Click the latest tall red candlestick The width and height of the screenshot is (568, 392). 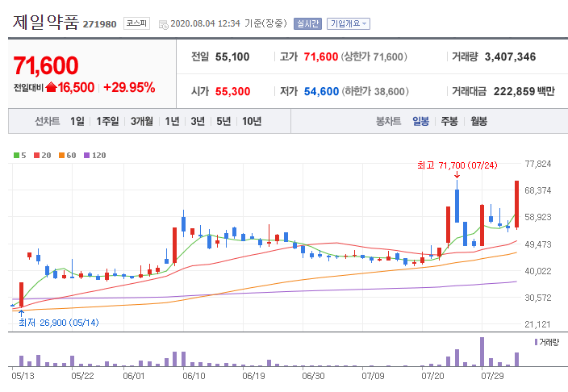pyautogui.click(x=517, y=204)
